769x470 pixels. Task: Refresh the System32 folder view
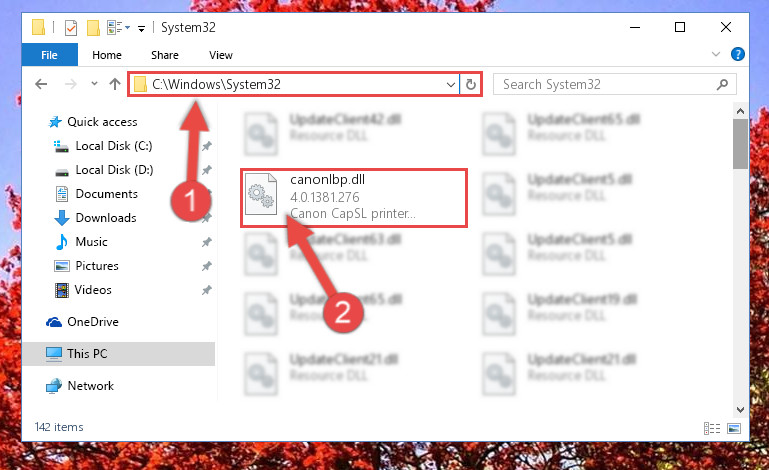click(471, 84)
